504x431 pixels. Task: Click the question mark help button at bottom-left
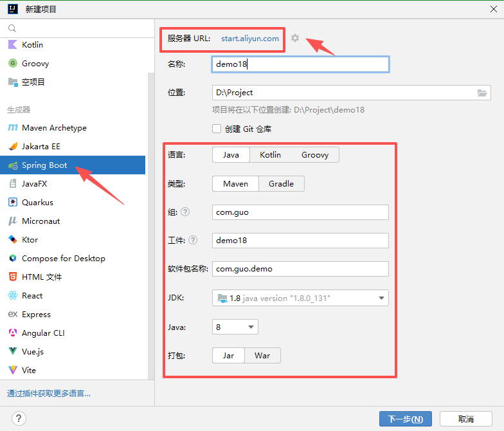19,419
